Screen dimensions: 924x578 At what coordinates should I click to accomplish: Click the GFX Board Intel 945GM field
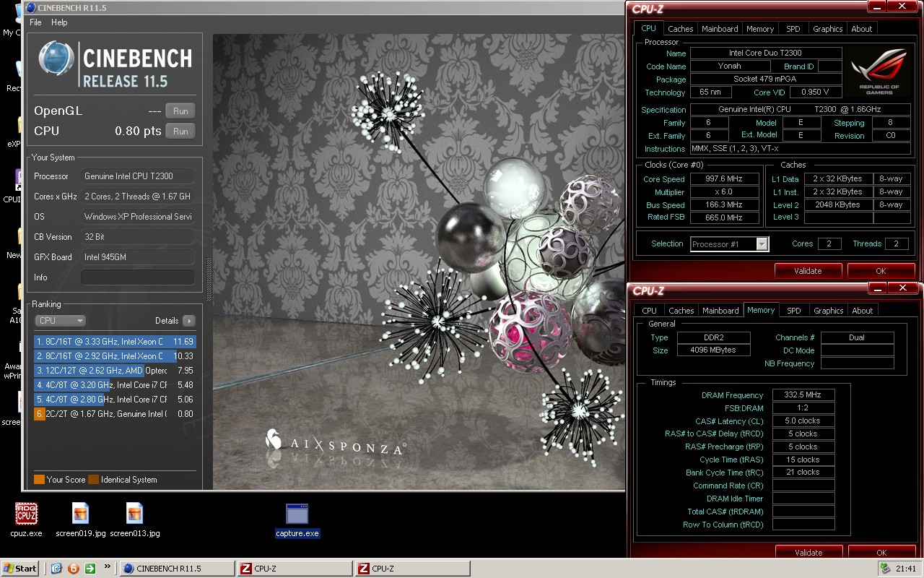tap(137, 257)
